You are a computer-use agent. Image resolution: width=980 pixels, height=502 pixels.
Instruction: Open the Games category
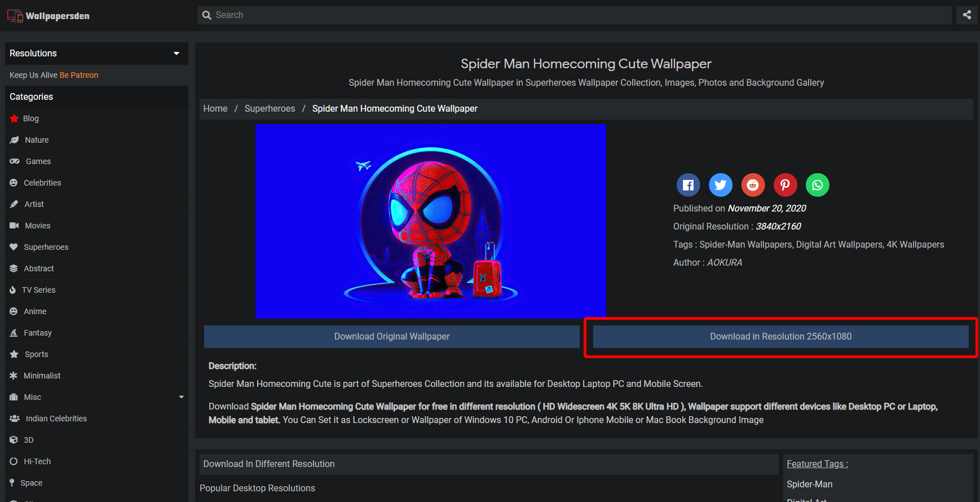[x=38, y=161]
